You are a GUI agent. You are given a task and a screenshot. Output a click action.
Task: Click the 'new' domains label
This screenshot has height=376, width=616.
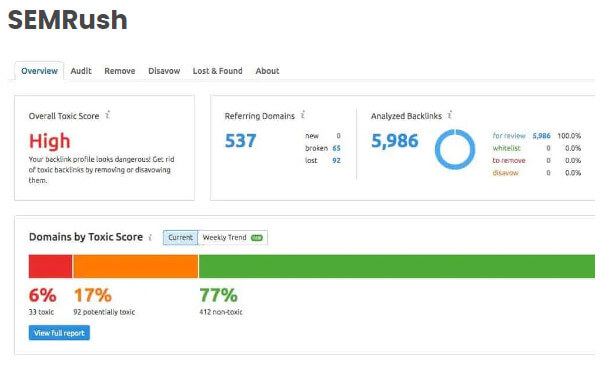point(312,136)
